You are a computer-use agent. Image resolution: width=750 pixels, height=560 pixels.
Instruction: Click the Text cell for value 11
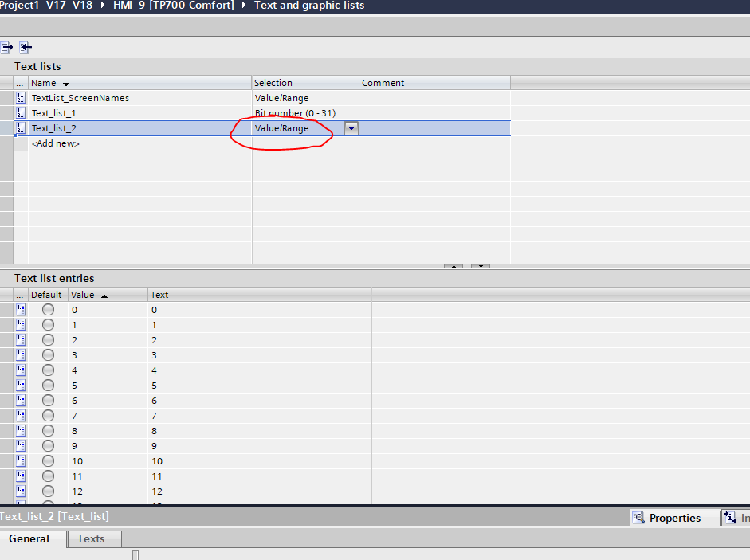pos(260,476)
